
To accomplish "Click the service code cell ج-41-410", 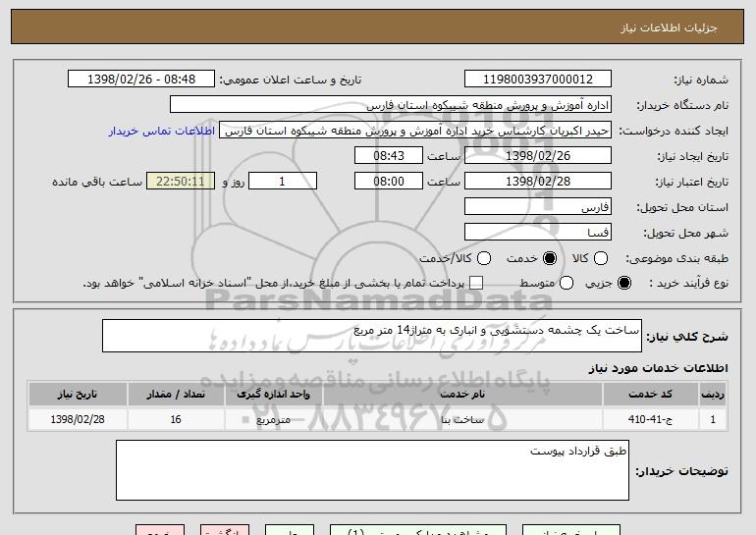I will 650,419.
